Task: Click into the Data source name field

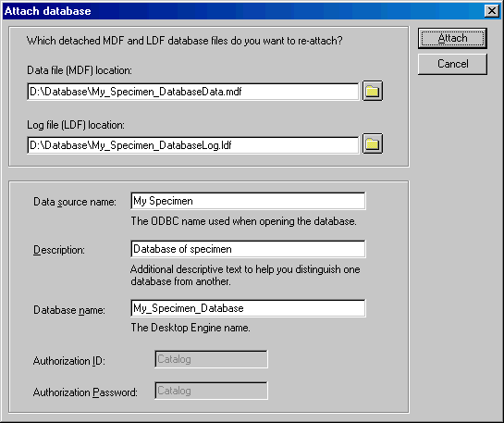Action: pyautogui.click(x=248, y=201)
